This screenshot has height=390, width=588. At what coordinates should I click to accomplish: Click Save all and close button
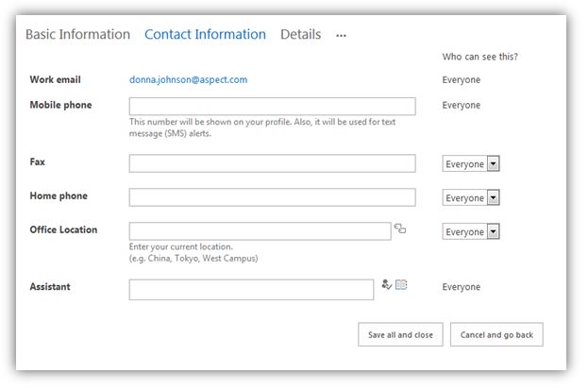400,334
